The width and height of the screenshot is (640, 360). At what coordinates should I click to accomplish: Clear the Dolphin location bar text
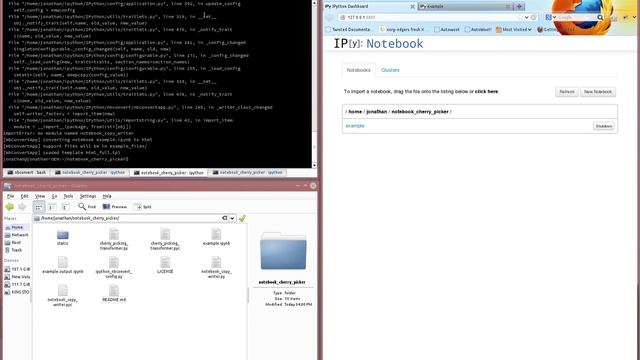pos(224,218)
